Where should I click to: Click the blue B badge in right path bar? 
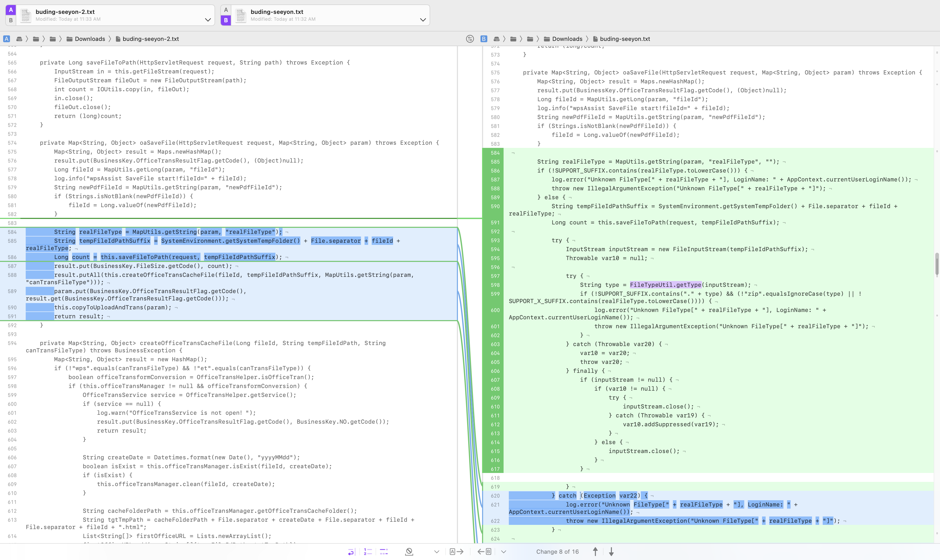pyautogui.click(x=484, y=39)
